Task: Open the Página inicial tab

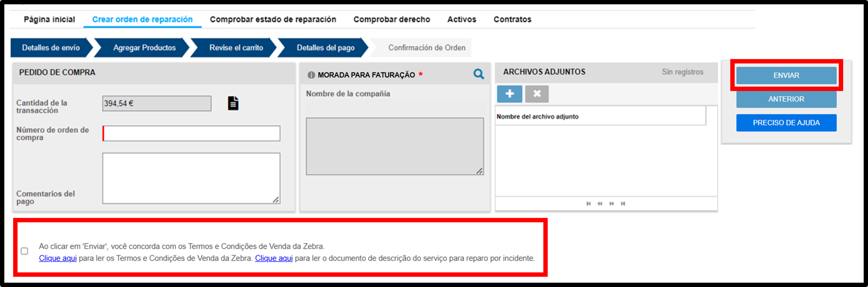Action: tap(49, 20)
